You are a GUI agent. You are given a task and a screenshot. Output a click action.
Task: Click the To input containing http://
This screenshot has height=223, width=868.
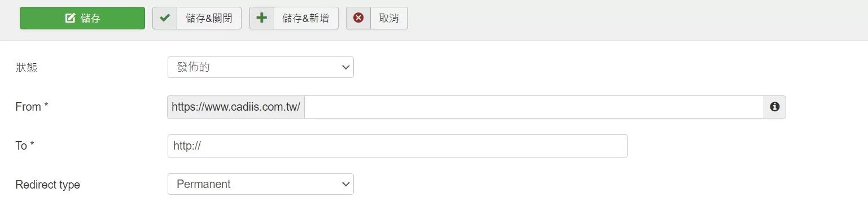tap(397, 146)
